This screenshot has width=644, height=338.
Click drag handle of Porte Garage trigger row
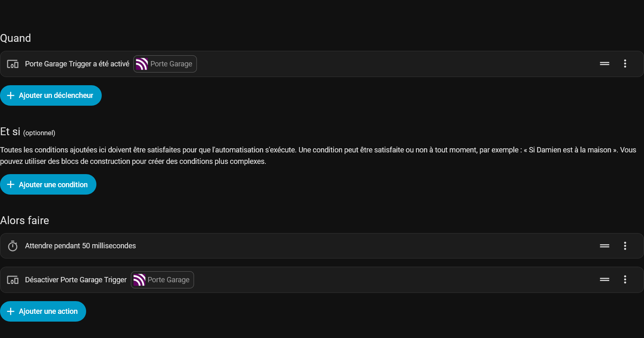pos(605,64)
